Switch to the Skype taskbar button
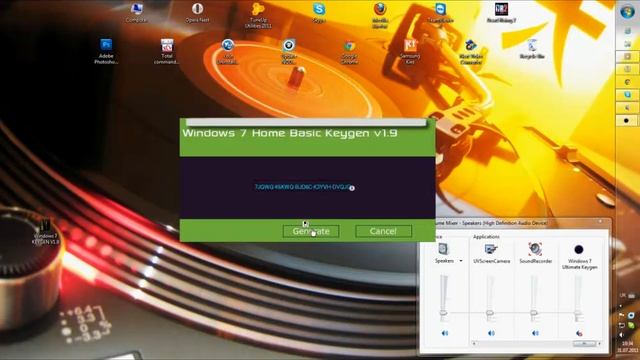Image resolution: width=640 pixels, height=360 pixels. click(627, 95)
